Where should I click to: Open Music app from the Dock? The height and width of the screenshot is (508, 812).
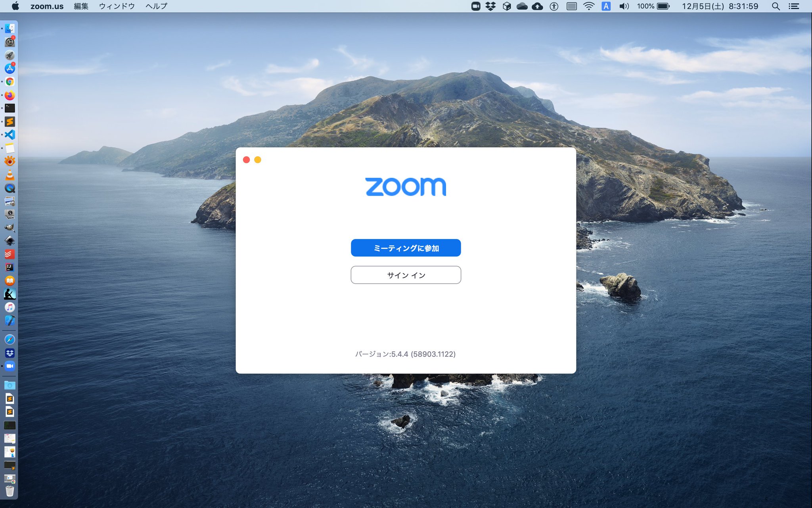[10, 307]
